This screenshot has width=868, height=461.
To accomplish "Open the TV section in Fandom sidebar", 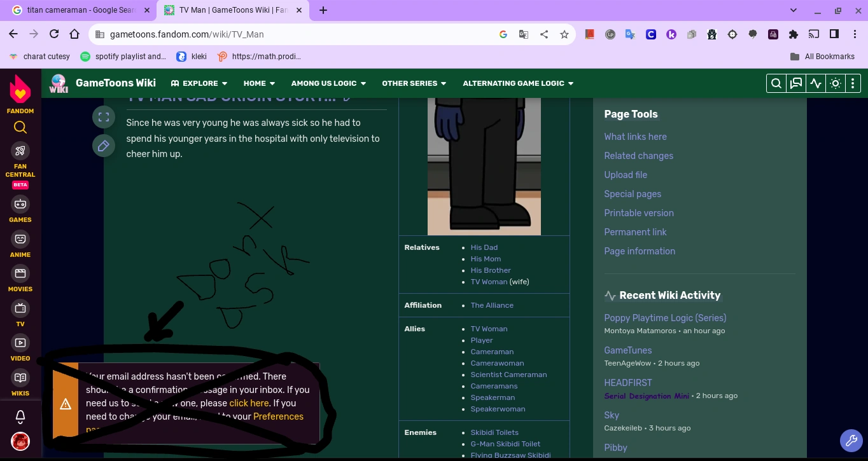I will click(20, 313).
